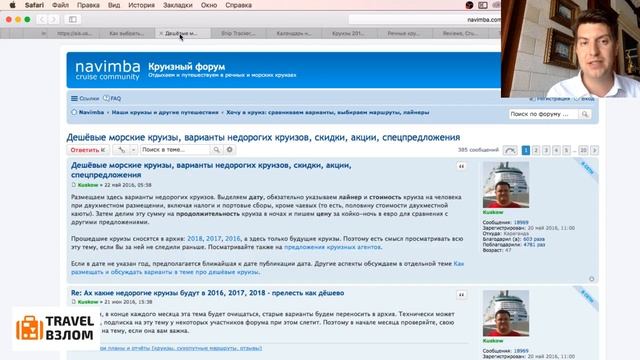640x360 pixels.
Task: Open the 2016 archive link
Action: point(233,239)
